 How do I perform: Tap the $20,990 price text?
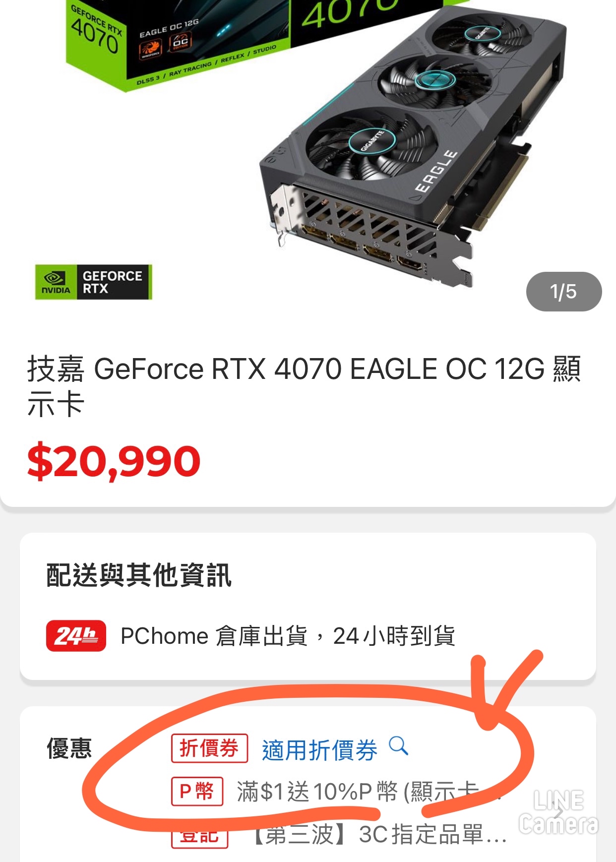tap(114, 461)
